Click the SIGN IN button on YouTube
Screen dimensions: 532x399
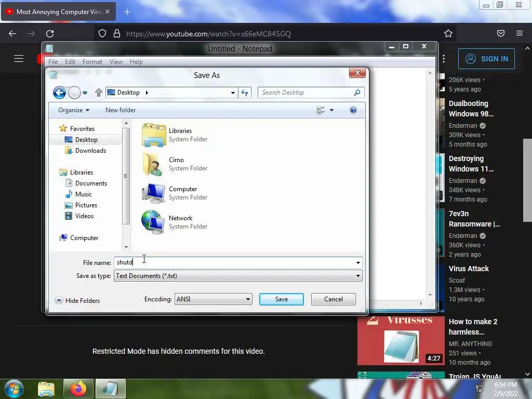(x=486, y=59)
